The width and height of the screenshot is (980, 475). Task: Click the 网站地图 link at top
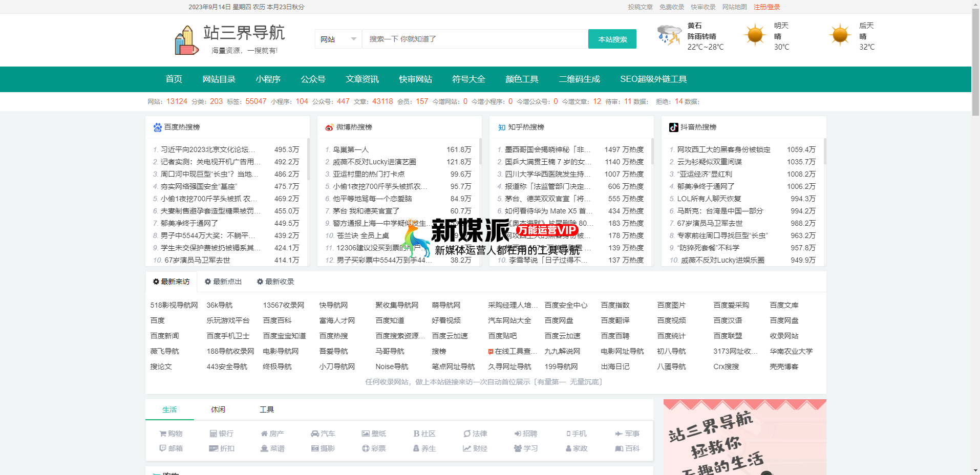pos(734,7)
